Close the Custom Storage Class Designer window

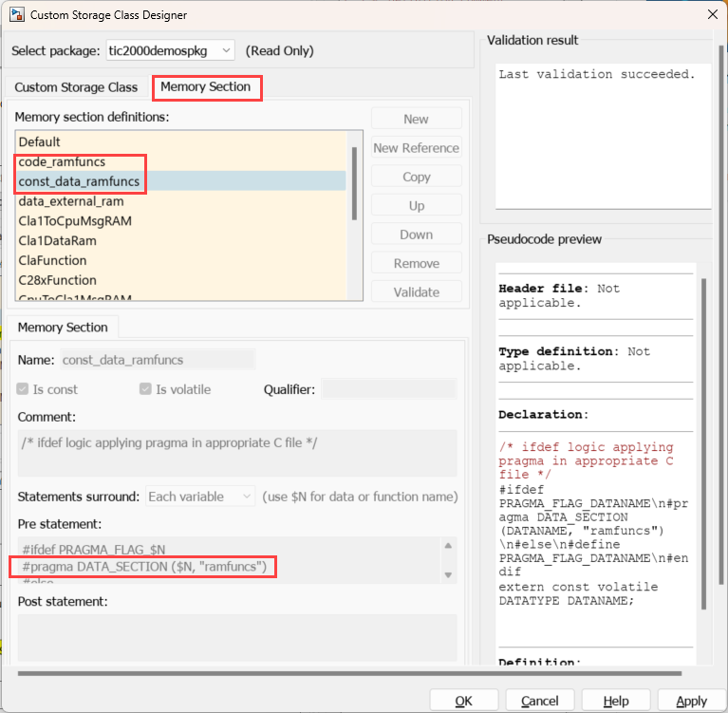[711, 14]
